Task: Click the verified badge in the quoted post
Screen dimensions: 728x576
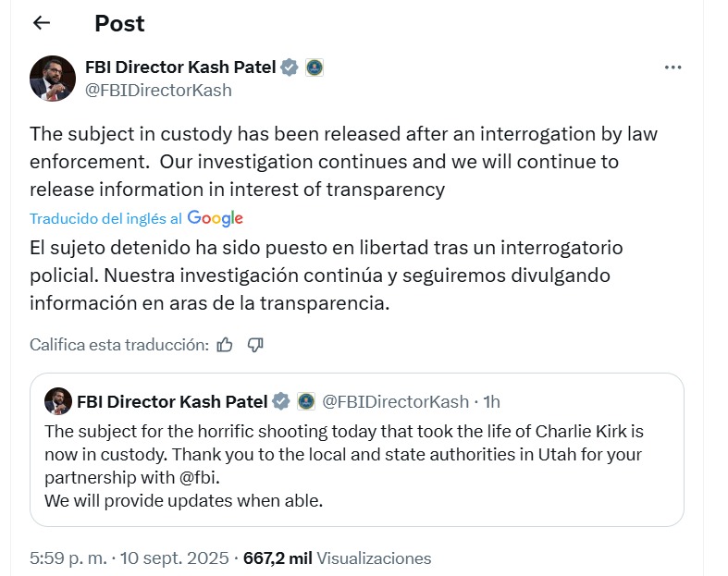Action: pos(281,401)
